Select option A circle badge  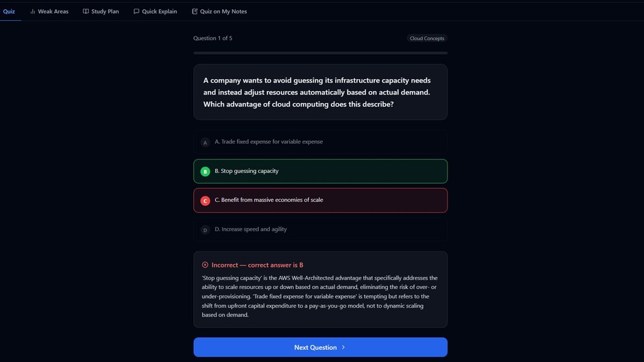pyautogui.click(x=205, y=142)
